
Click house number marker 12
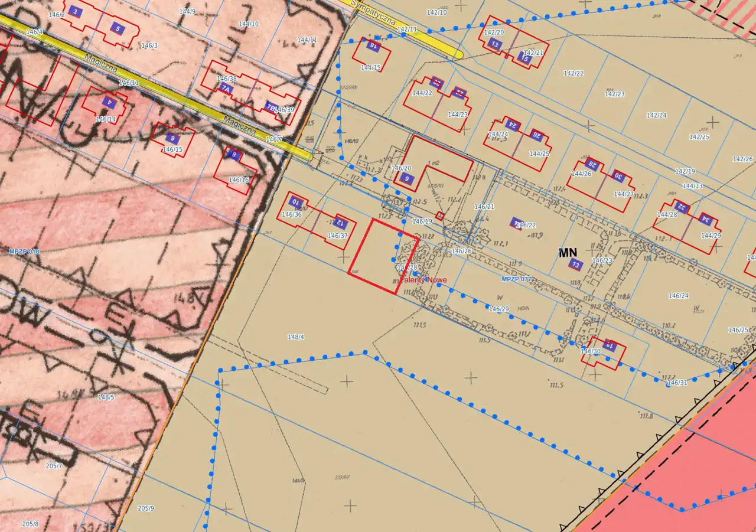tap(339, 223)
